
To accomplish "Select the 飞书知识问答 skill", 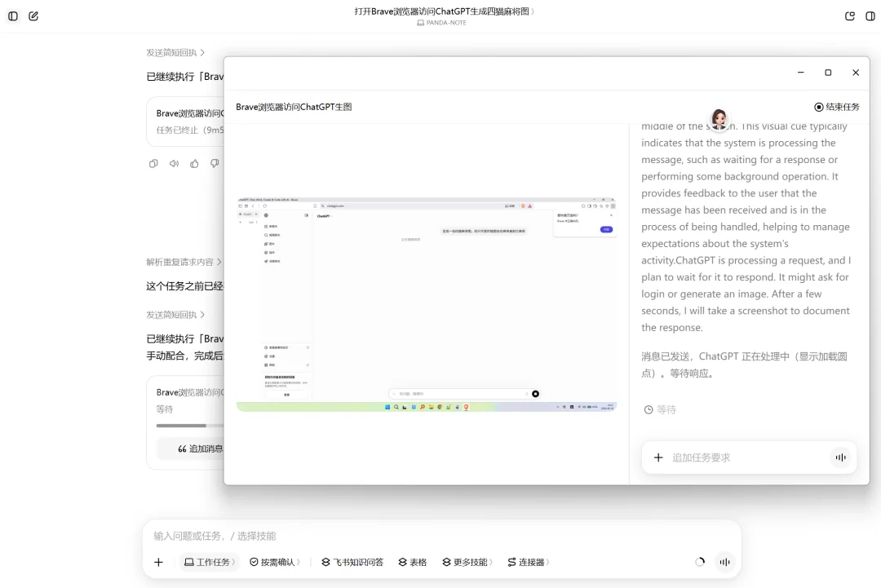I will 352,562.
